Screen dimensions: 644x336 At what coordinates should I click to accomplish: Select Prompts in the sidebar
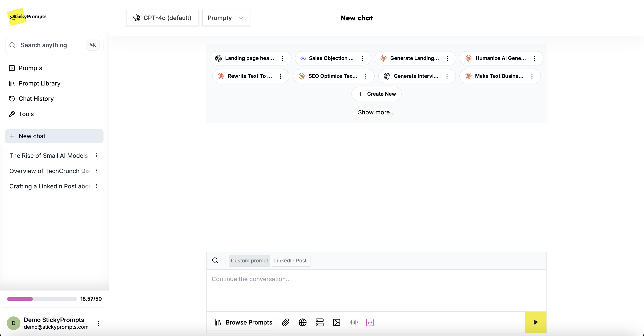pos(30,68)
